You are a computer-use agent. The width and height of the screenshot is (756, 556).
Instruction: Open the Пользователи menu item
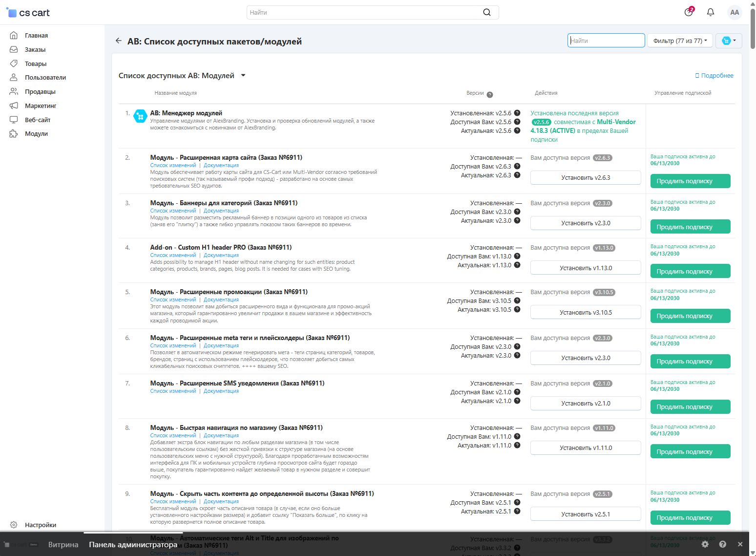pyautogui.click(x=45, y=77)
